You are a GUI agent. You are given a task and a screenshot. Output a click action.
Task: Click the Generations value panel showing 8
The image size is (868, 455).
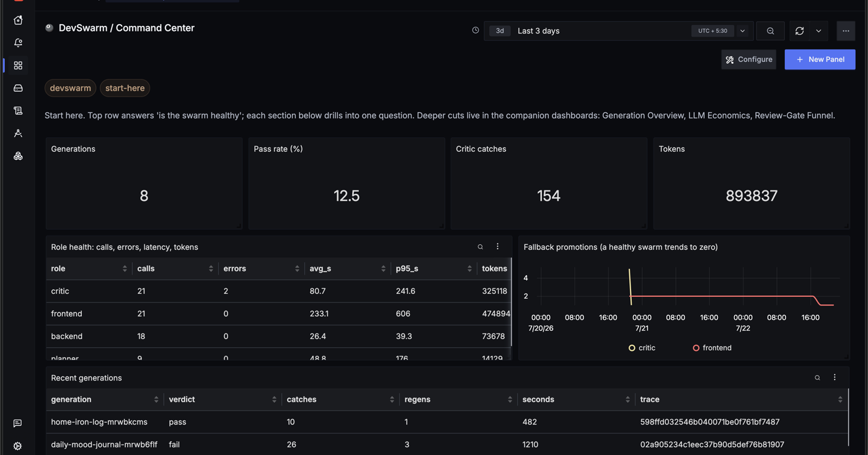click(144, 196)
